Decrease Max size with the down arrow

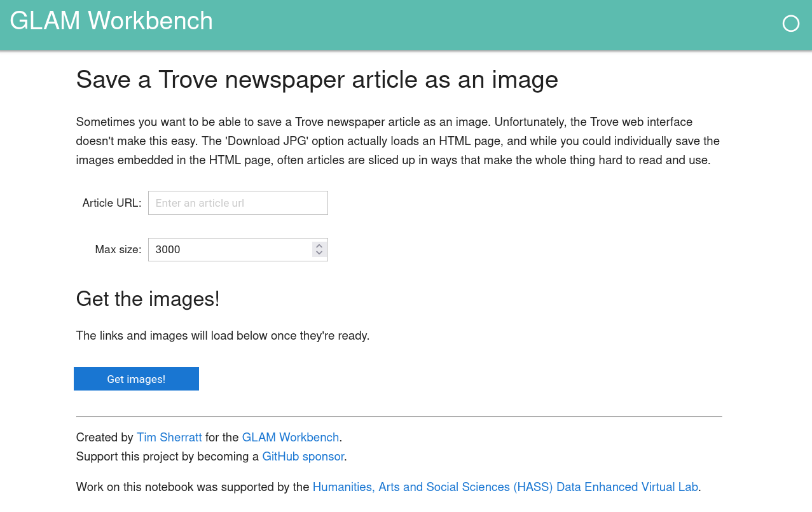(x=319, y=253)
